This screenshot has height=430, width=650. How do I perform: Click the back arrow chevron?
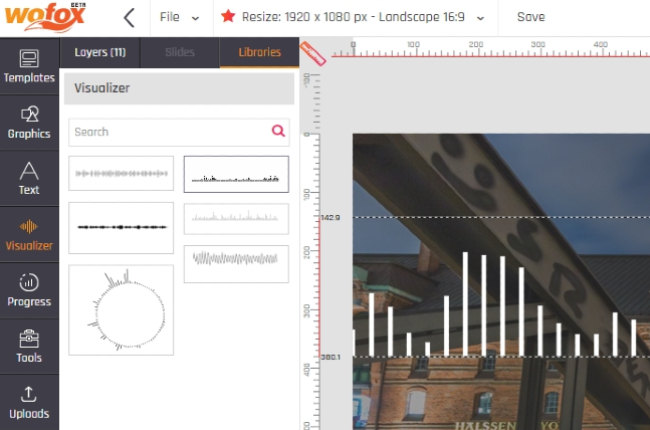pyautogui.click(x=128, y=17)
